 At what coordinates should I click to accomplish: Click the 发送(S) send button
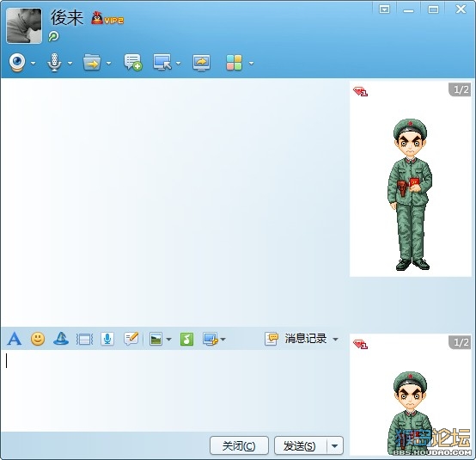coord(300,445)
